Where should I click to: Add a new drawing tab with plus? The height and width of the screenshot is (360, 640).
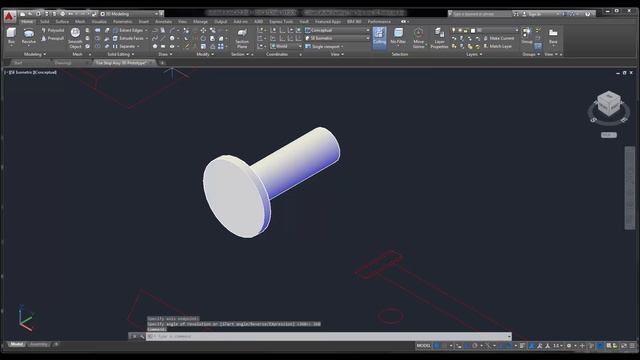162,63
